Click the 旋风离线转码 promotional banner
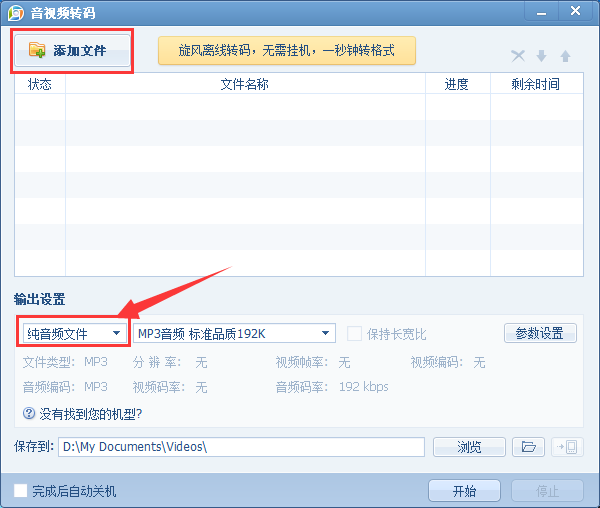 point(287,50)
